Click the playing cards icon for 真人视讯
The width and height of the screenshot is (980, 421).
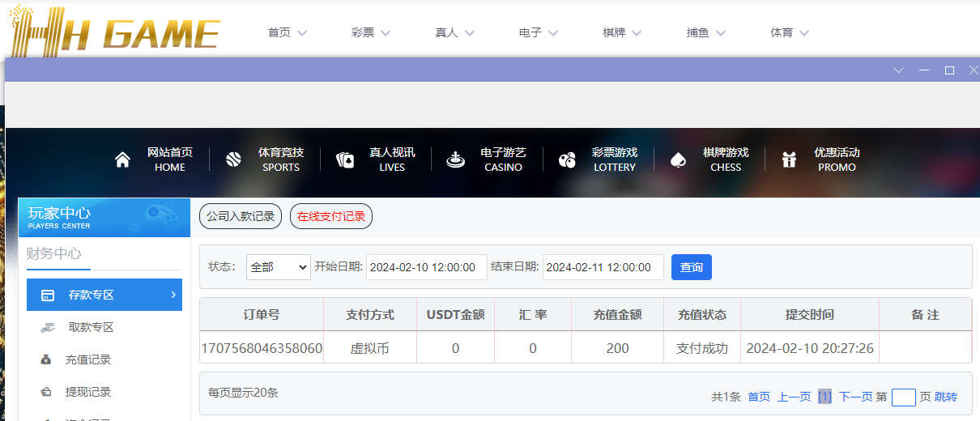point(345,160)
